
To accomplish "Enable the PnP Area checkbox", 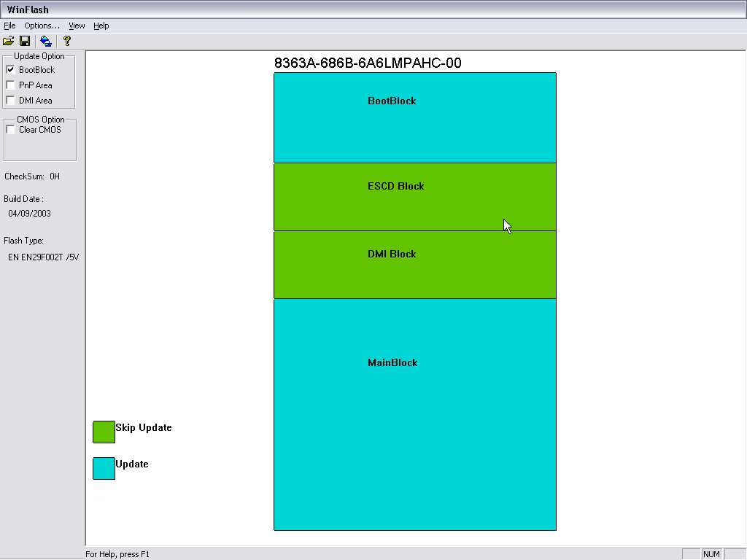I will tap(10, 85).
